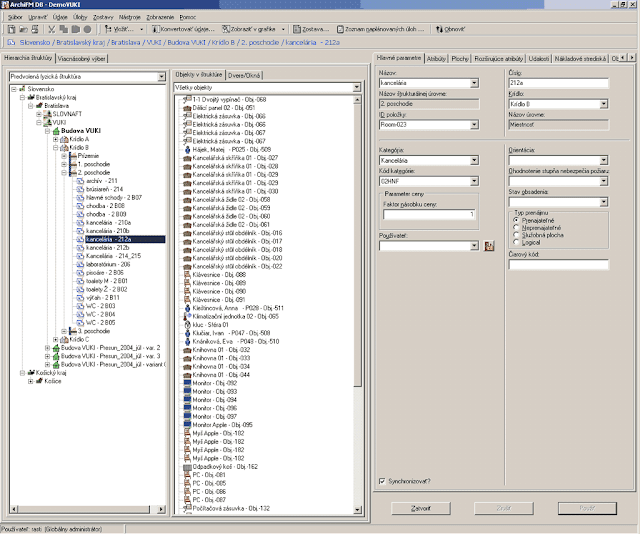Click the Budova VUKI building icon

[x=56, y=131]
